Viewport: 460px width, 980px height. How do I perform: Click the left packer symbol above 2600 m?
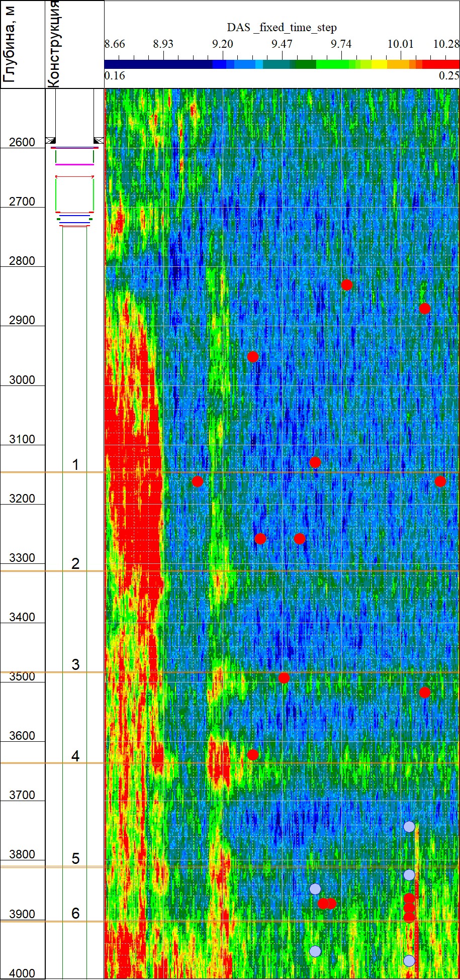pyautogui.click(x=50, y=140)
